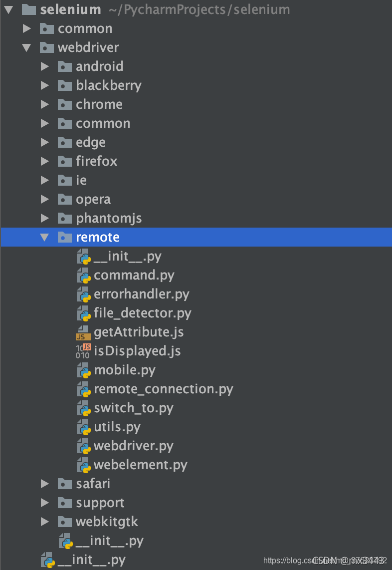
Task: Expand the firefox folder arrow
Action: (45, 161)
